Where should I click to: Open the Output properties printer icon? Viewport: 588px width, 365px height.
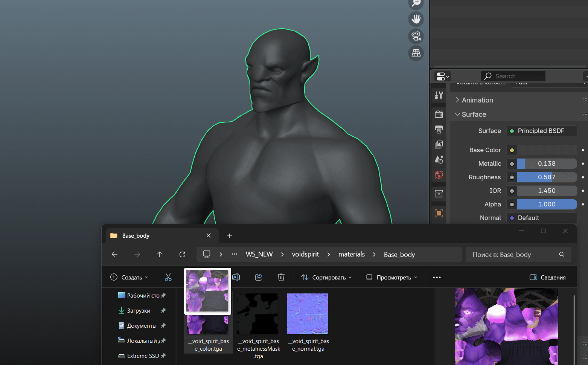coord(439,130)
